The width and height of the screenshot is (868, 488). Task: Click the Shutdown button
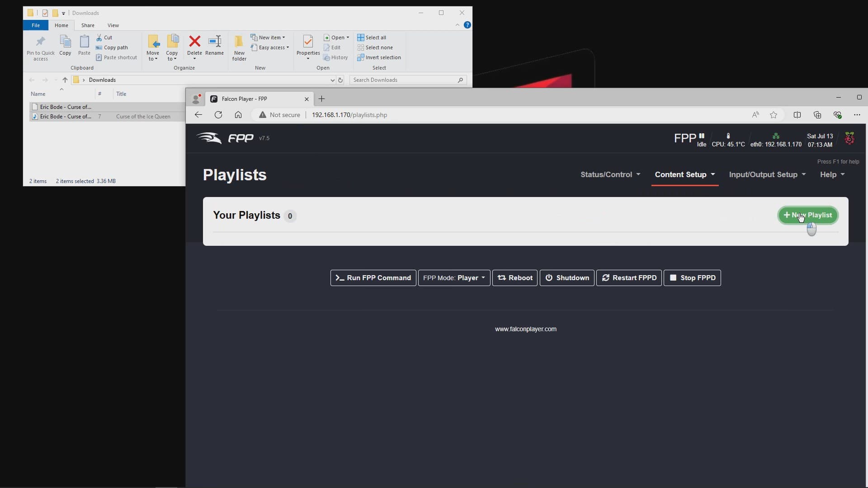click(567, 278)
